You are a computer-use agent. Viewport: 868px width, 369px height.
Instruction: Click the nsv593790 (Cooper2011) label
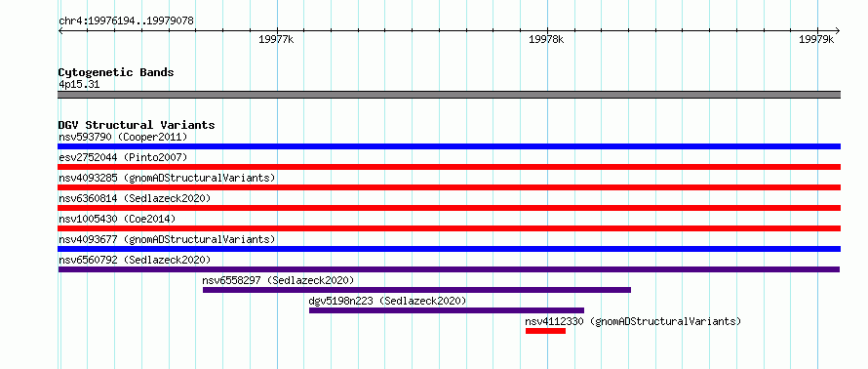coord(123,137)
